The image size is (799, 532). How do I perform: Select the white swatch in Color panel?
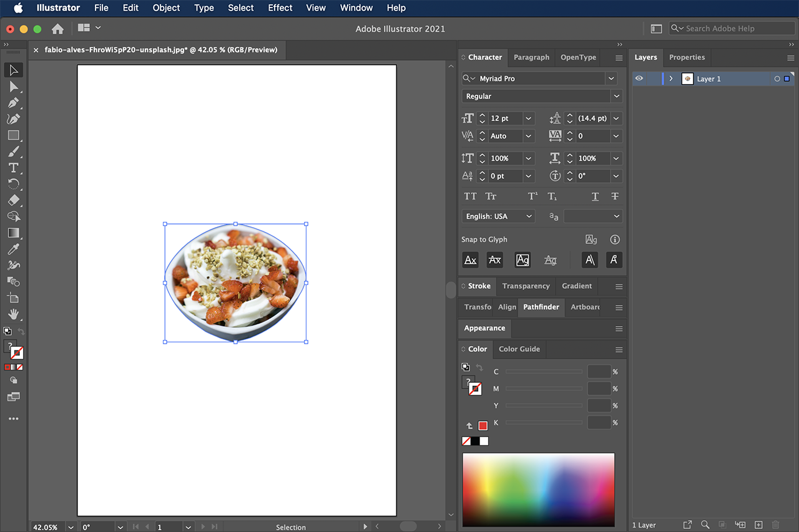pyautogui.click(x=484, y=441)
